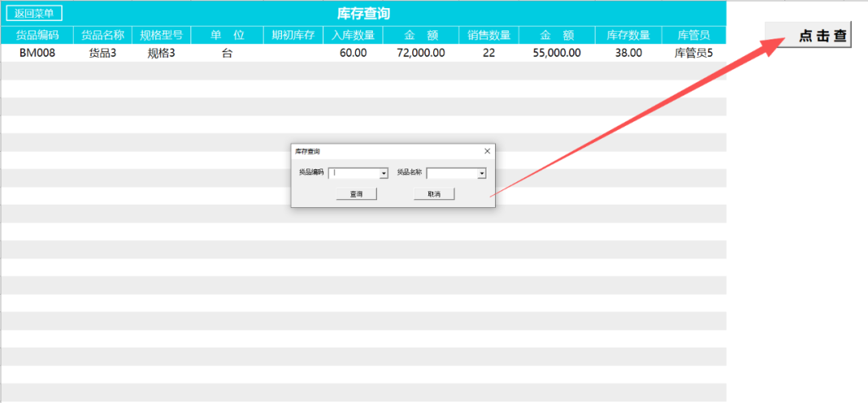Select the 期初库存 column header
The image size is (868, 403).
tap(293, 35)
